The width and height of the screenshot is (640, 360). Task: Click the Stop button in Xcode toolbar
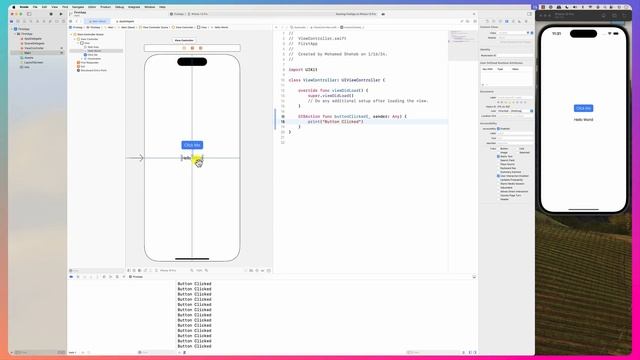(x=51, y=14)
